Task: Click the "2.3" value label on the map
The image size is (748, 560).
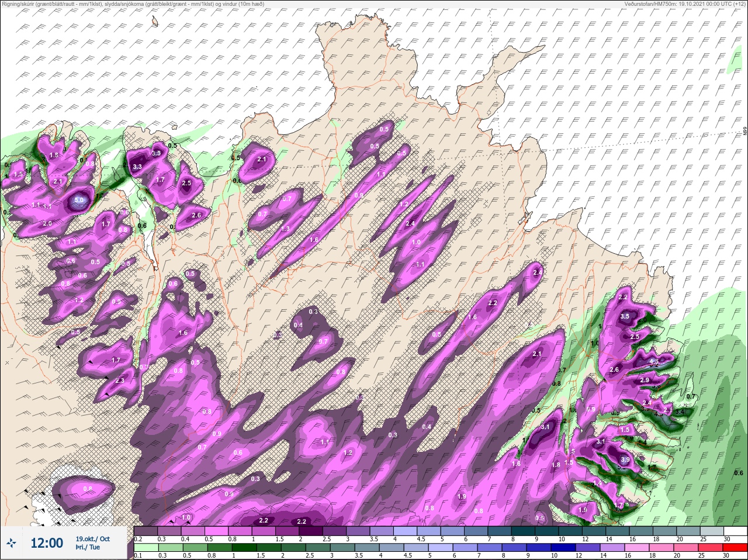Action: coord(120,381)
